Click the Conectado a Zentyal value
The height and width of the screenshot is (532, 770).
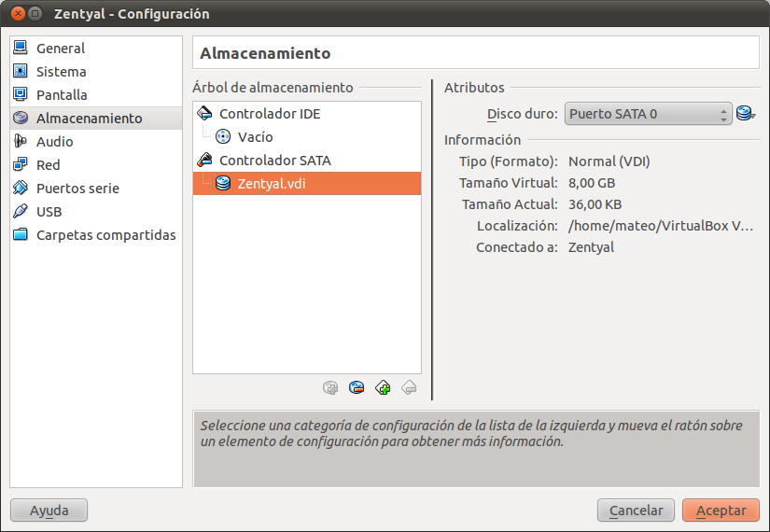pyautogui.click(x=591, y=247)
